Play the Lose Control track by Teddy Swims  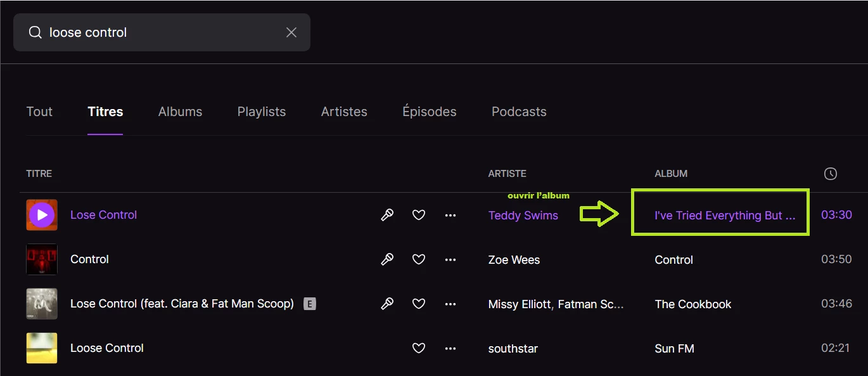pos(42,215)
